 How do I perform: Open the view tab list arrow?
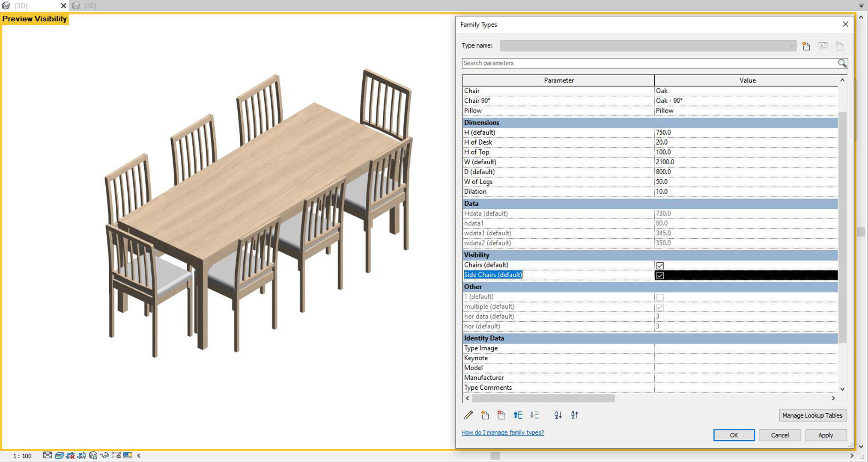pos(861,6)
